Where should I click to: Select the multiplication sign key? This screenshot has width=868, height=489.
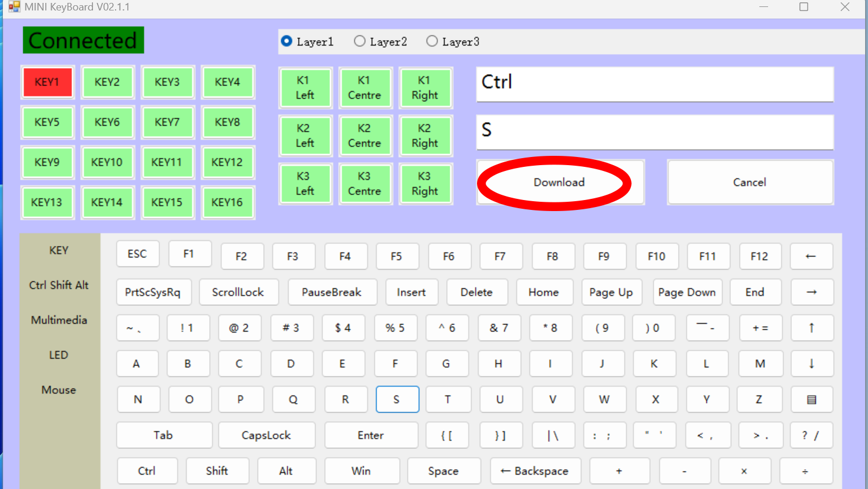click(x=744, y=471)
